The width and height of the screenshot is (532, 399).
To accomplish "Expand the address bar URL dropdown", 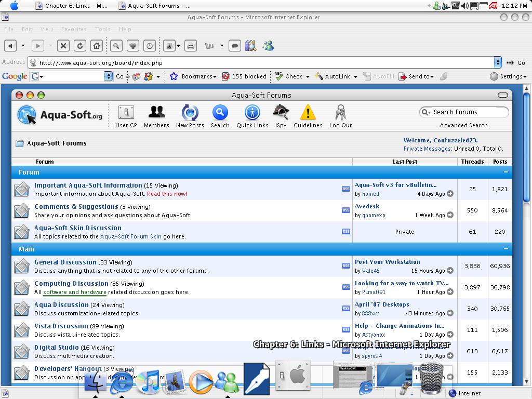I will coord(497,62).
